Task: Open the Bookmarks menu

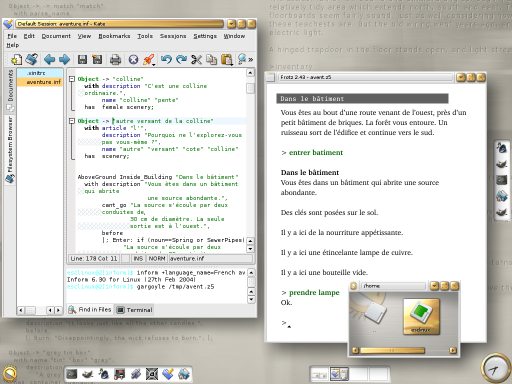Action: (114, 36)
